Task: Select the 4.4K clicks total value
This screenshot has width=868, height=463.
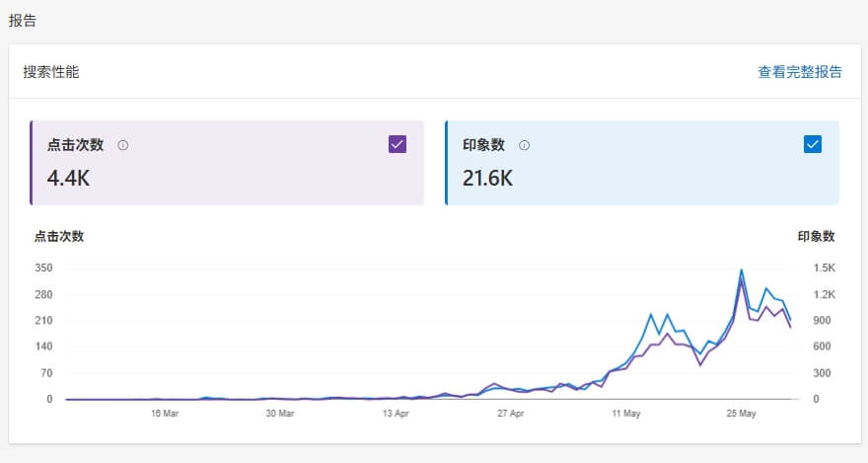Action: [x=69, y=179]
